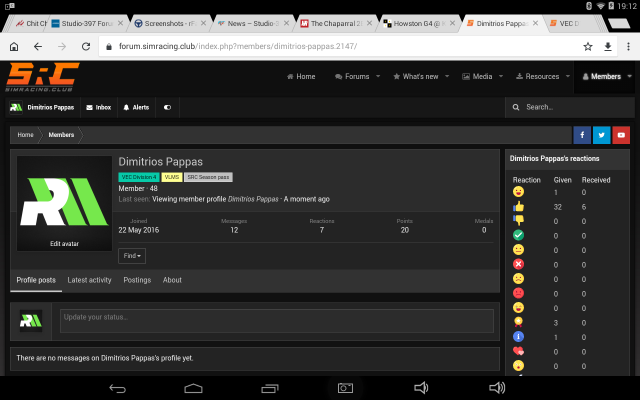Open the browser three-dot menu
This screenshot has height=400, width=640.
[628, 47]
